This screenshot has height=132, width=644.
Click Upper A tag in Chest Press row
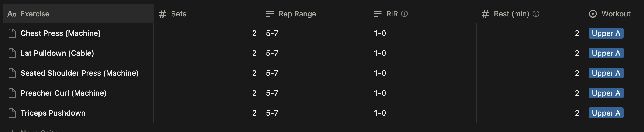(x=606, y=33)
